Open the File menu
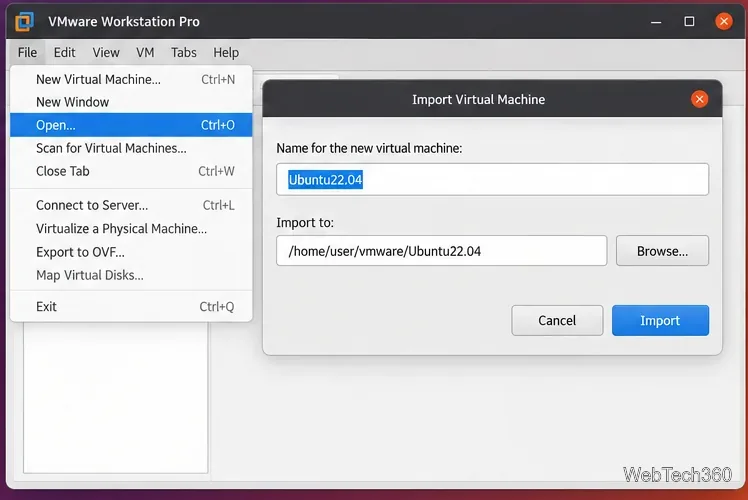The height and width of the screenshot is (500, 748). [27, 52]
